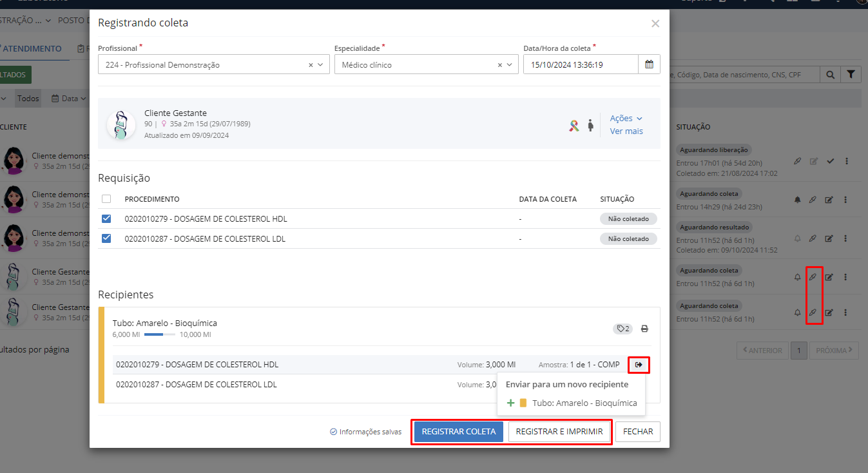868x473 pixels.
Task: Switch to the ATENDIMENTO tab in the background
Action: coord(32,49)
